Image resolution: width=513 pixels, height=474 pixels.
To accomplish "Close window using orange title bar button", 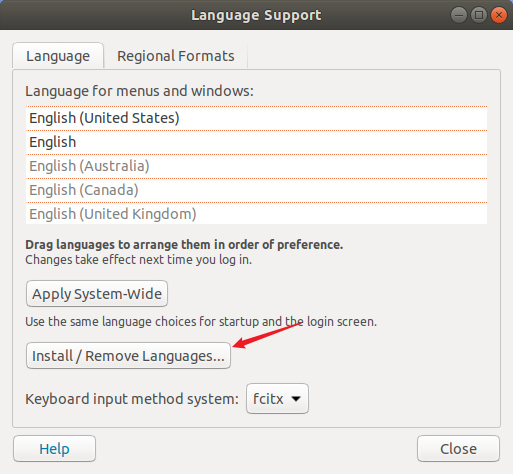I will pos(499,15).
